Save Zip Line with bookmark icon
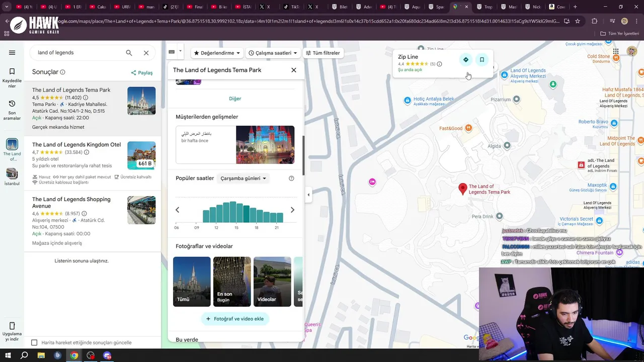Viewport: 644px width, 362px height. coord(482,60)
